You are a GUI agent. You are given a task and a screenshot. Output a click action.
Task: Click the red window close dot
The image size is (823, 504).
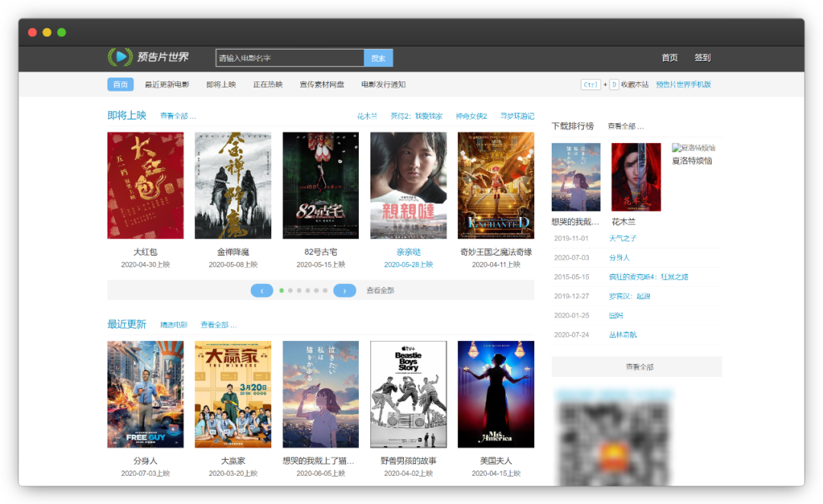tap(32, 33)
